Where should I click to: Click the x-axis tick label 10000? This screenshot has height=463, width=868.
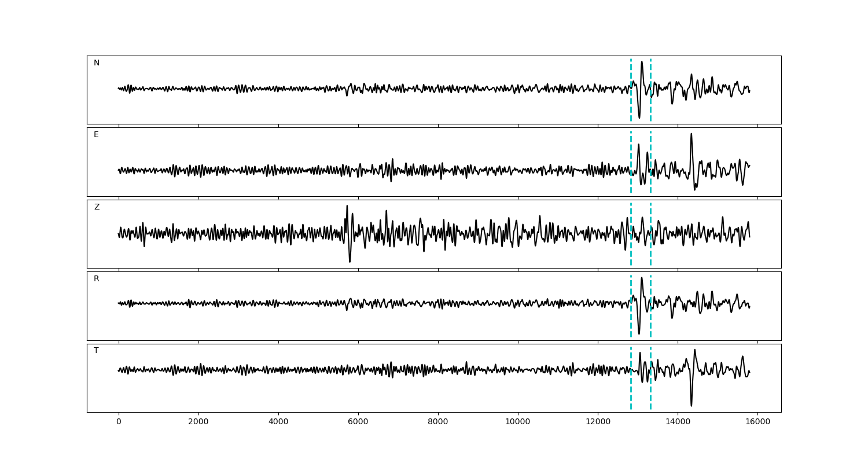517,422
